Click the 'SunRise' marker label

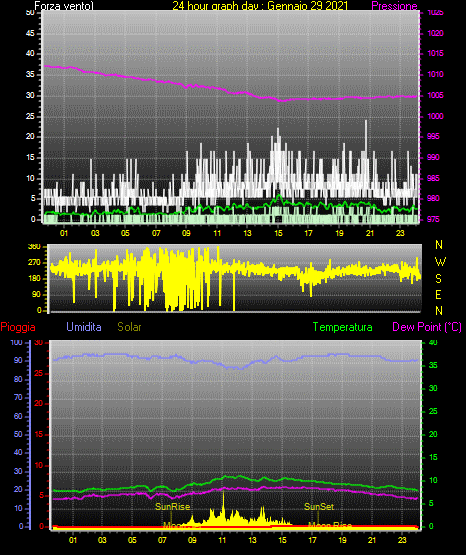point(173,507)
